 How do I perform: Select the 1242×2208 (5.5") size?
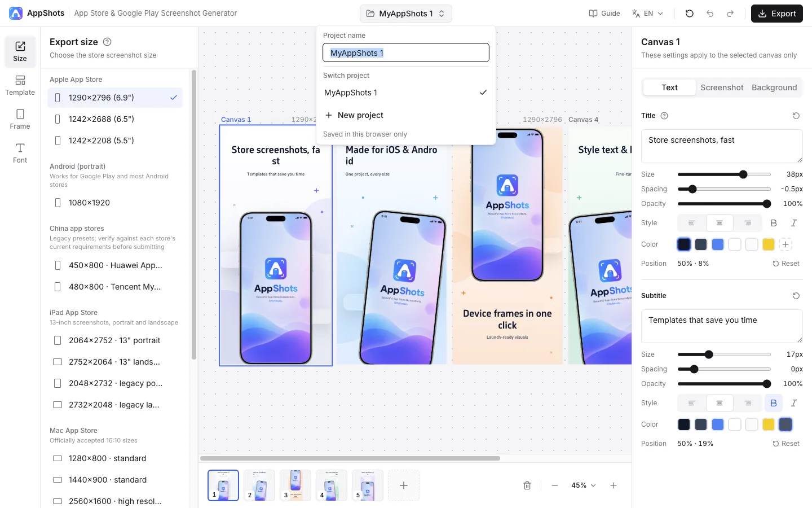coord(115,141)
